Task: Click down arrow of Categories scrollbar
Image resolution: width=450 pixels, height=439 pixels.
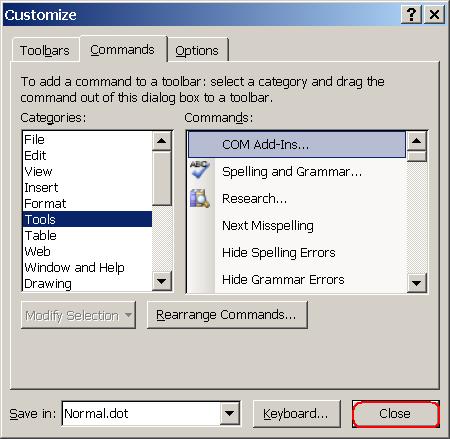Action: pyautogui.click(x=162, y=281)
